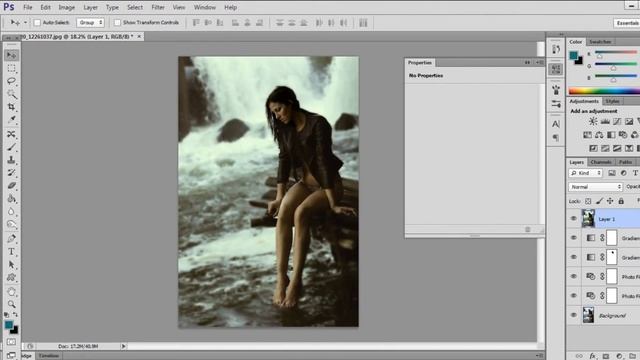This screenshot has width=640, height=360.
Task: Select the Rectangular Marquee tool
Action: pyautogui.click(x=11, y=68)
